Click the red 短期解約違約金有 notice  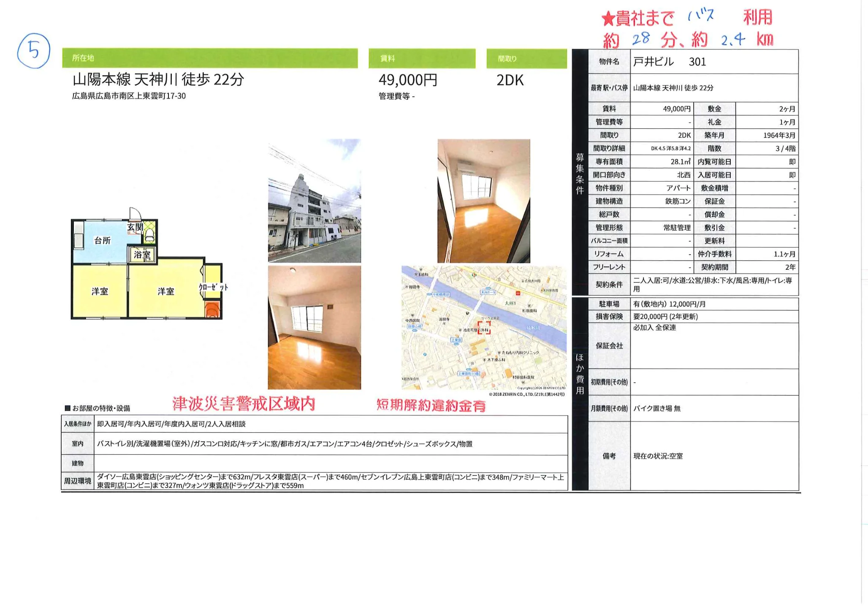pos(431,405)
